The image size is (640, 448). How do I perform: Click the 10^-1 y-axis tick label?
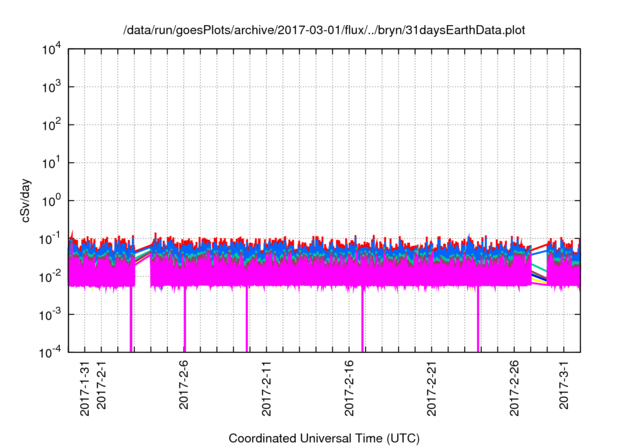(51, 239)
